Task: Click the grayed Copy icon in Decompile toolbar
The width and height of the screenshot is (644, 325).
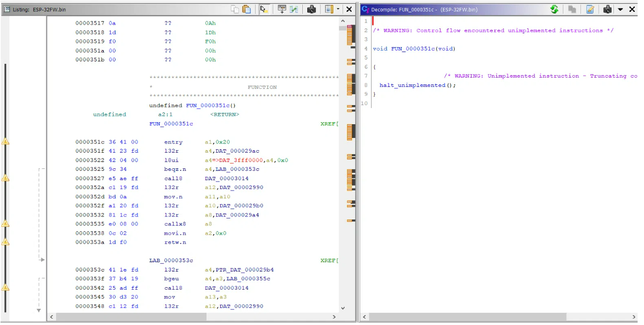Action: coord(572,9)
